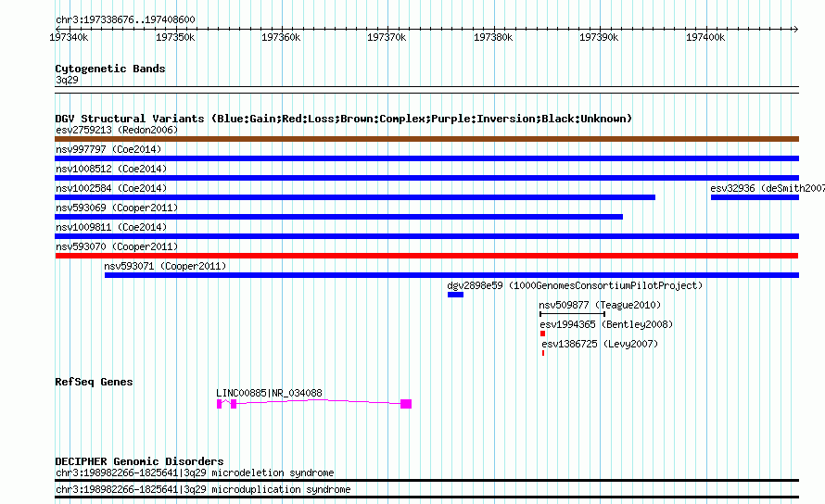Click the 197380k ruler tick
This screenshot has height=504, width=825.
point(493,37)
